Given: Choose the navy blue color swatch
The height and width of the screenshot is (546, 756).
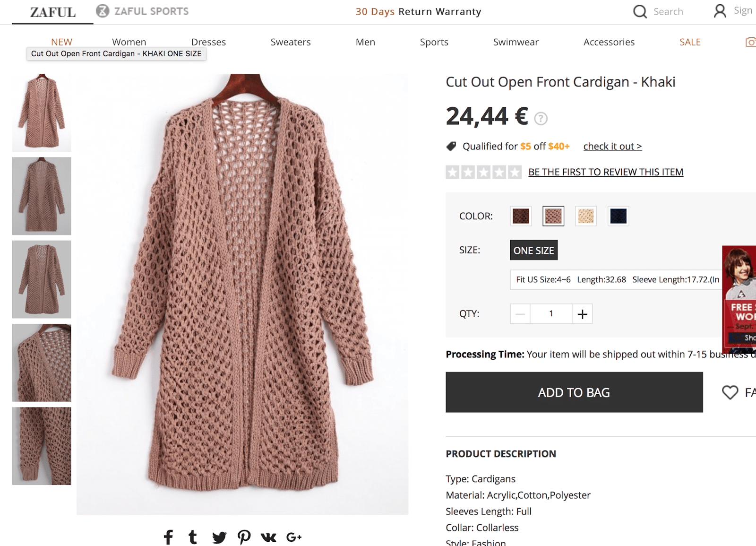Looking at the screenshot, I should [618, 216].
